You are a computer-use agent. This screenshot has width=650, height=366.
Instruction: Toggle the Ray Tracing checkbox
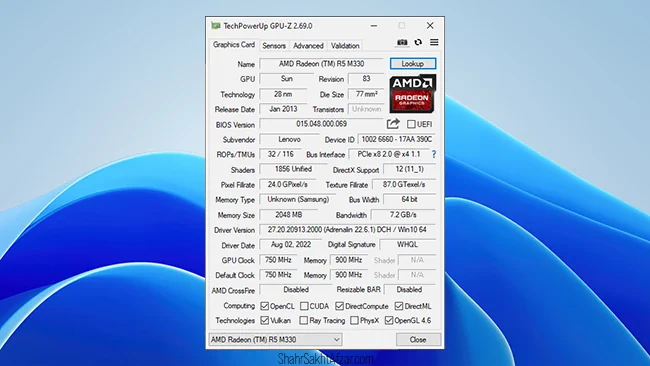click(303, 320)
